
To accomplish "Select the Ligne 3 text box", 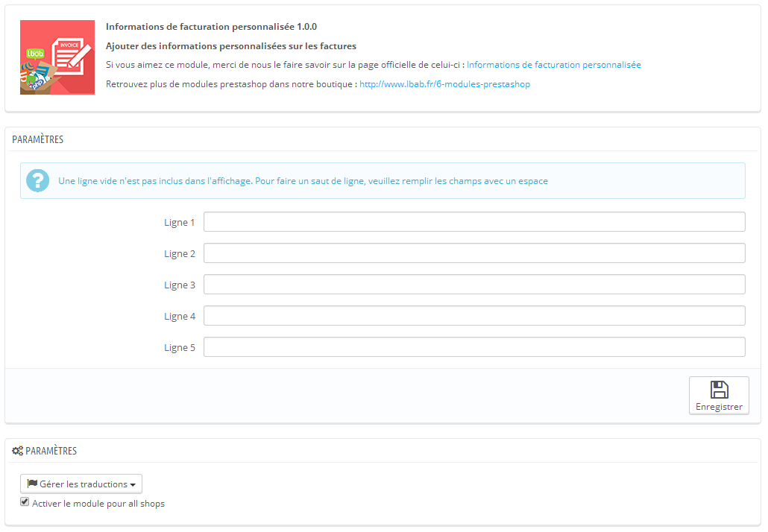I will pos(474,285).
